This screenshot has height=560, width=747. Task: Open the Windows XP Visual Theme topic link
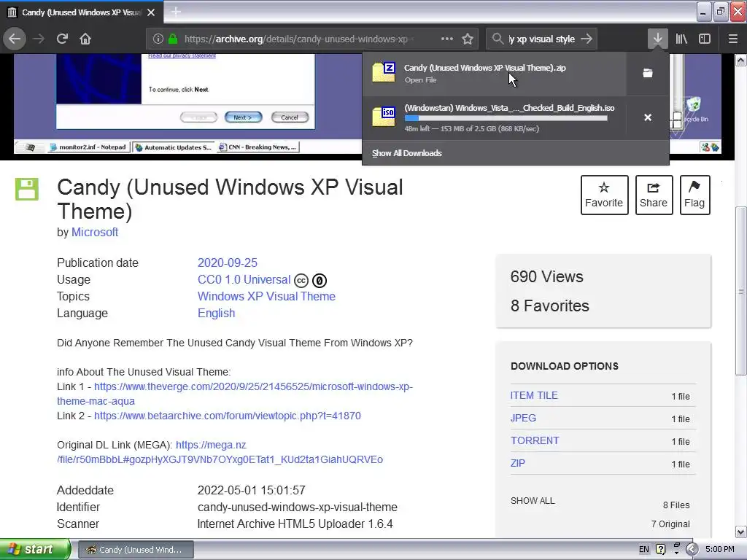pyautogui.click(x=266, y=296)
